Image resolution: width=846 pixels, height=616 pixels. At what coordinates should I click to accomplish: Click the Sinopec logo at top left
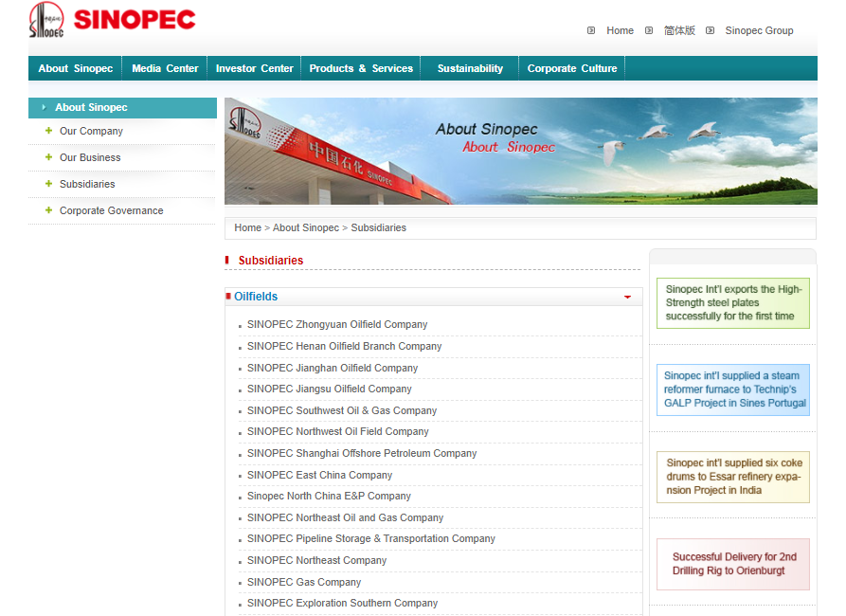point(112,20)
